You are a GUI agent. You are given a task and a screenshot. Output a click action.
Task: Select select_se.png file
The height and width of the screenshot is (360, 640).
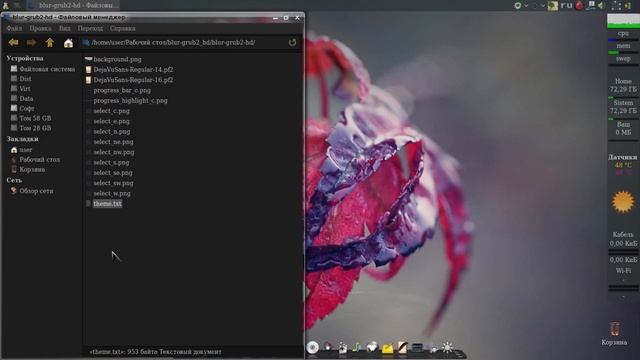tap(113, 173)
